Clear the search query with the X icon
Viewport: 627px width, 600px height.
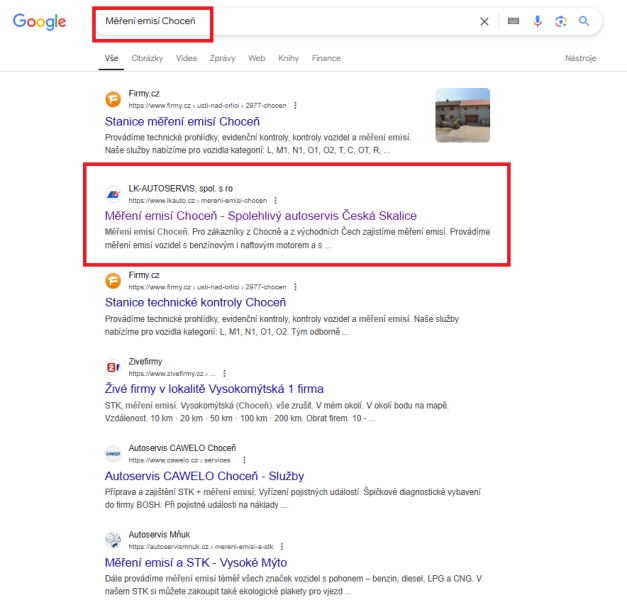click(484, 22)
